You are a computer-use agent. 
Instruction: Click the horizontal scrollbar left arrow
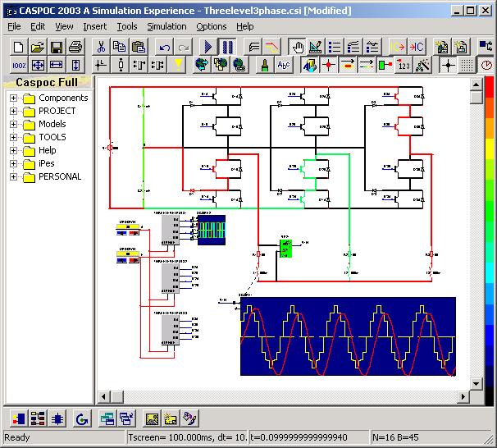click(103, 396)
